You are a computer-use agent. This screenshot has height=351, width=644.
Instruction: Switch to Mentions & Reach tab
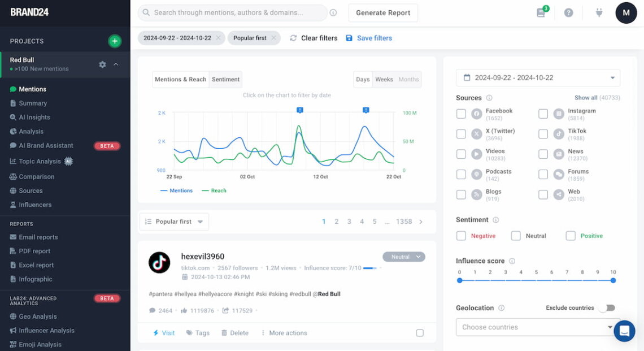181,79
